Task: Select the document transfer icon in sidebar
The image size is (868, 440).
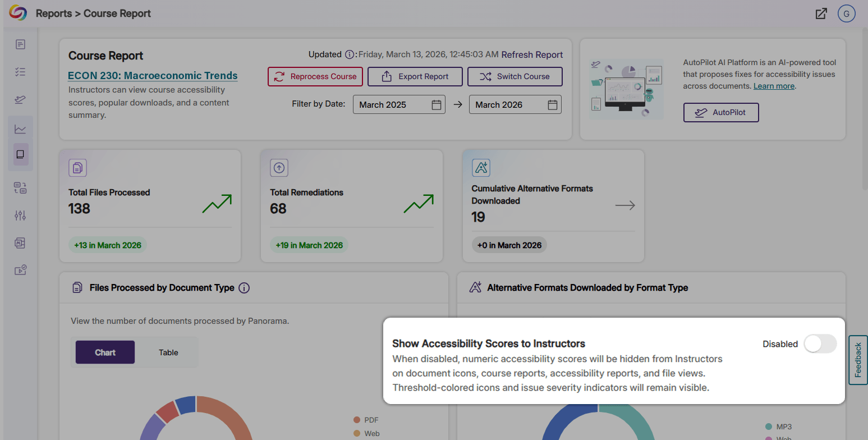Action: [x=20, y=188]
